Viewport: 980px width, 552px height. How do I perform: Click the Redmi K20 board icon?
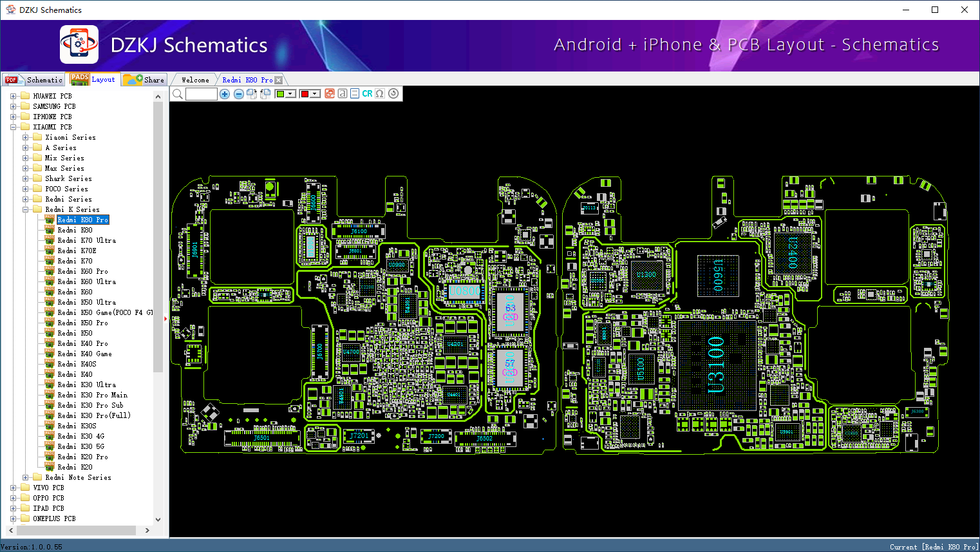pos(50,467)
